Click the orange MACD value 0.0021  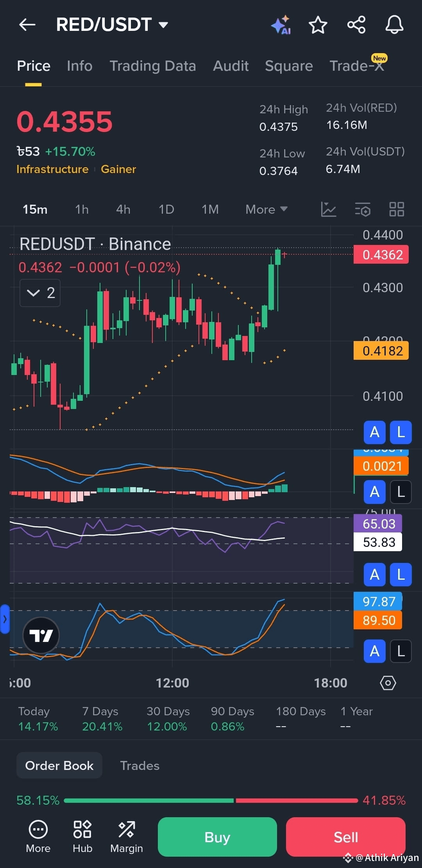click(x=381, y=466)
